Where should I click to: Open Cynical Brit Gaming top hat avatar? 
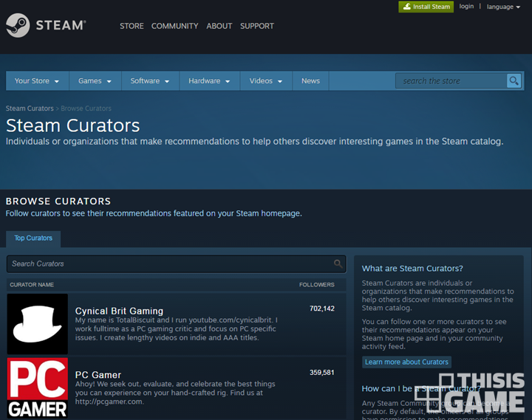[x=38, y=324]
